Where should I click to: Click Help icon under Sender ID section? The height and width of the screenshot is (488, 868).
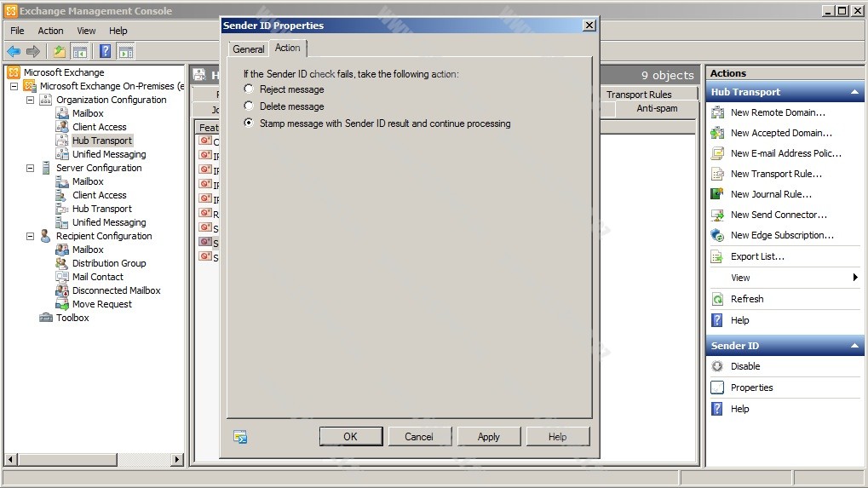tap(717, 409)
